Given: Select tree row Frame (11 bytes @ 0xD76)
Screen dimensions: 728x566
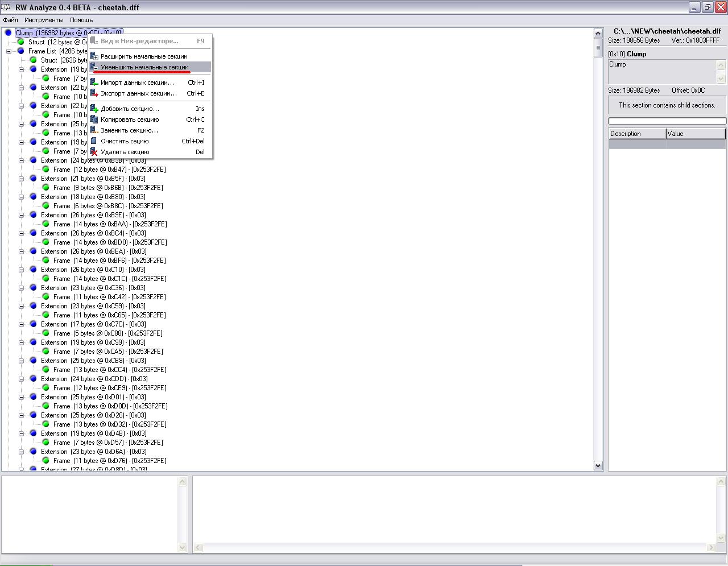Looking at the screenshot, I should pyautogui.click(x=110, y=461).
